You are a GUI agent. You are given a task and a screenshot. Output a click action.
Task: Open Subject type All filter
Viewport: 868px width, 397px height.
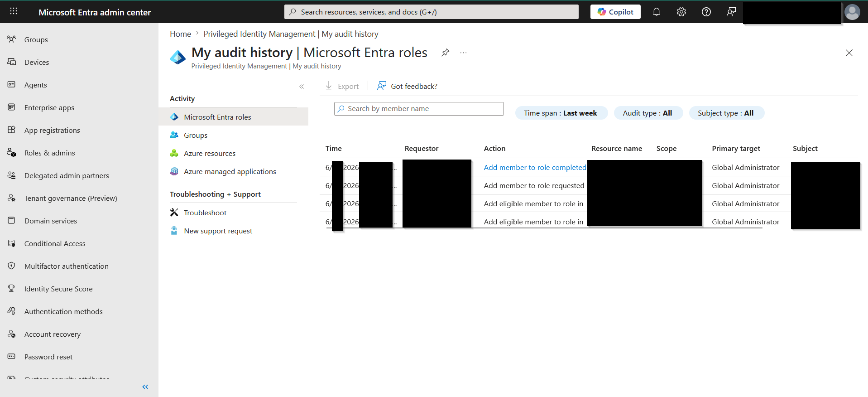[726, 113]
